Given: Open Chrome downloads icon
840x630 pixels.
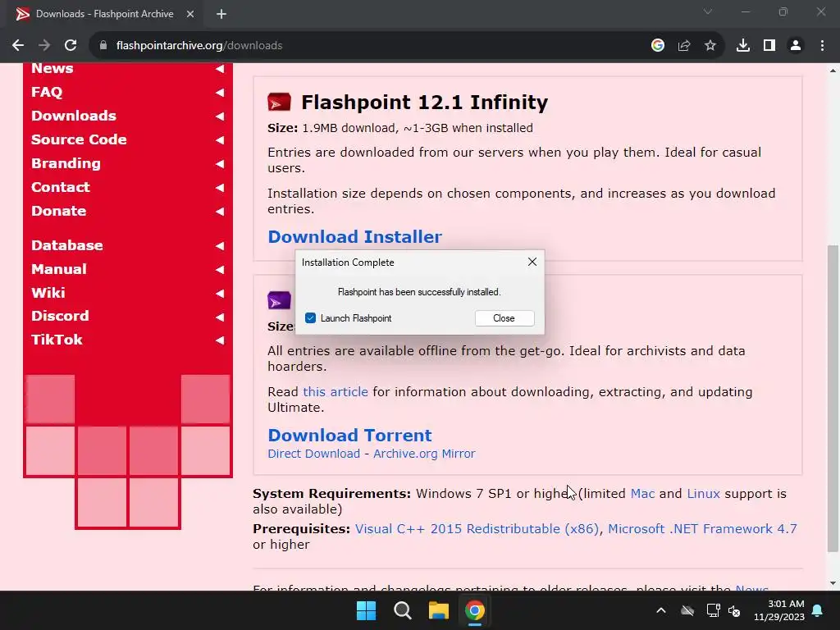Looking at the screenshot, I should (743, 46).
